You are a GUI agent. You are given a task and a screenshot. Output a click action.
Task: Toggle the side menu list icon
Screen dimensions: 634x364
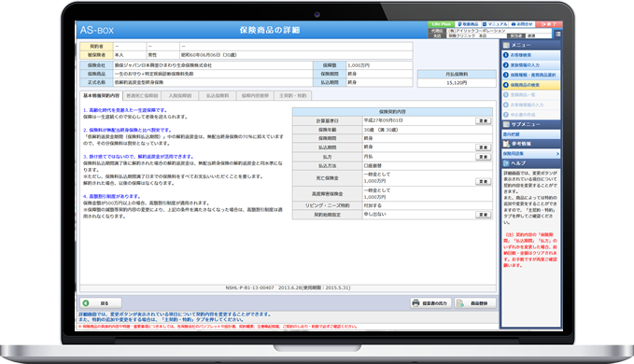coord(557,34)
